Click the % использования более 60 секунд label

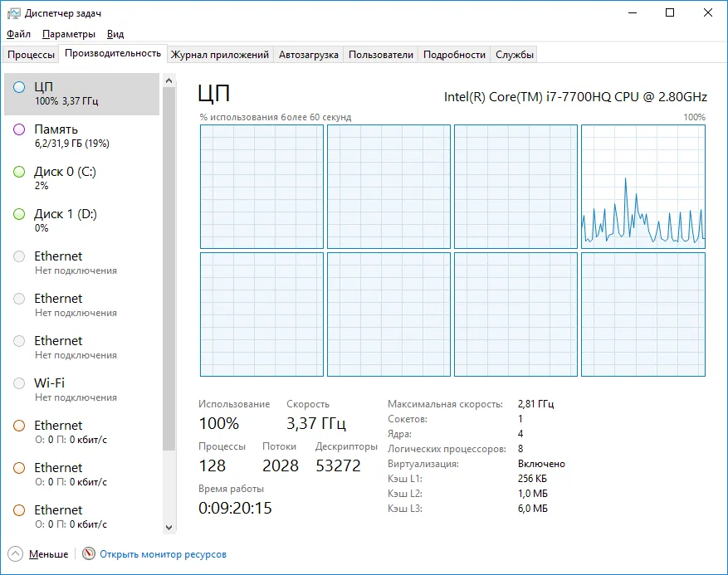pos(276,117)
